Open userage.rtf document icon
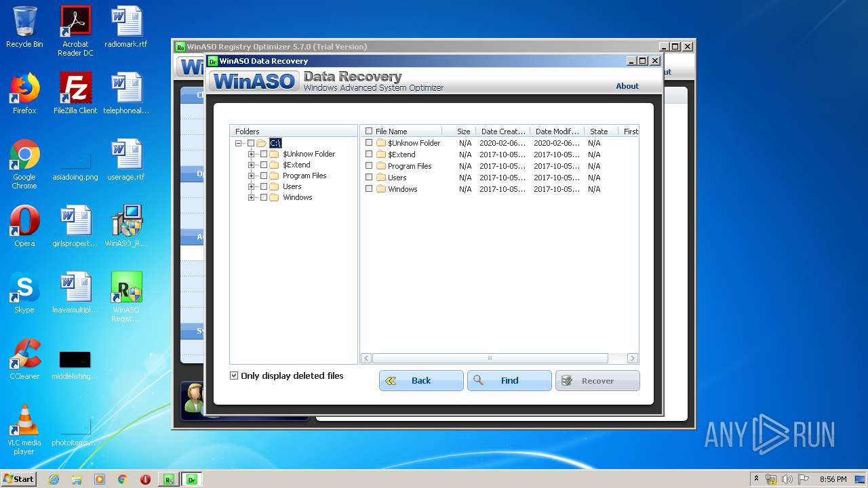The image size is (868, 488). click(x=126, y=160)
